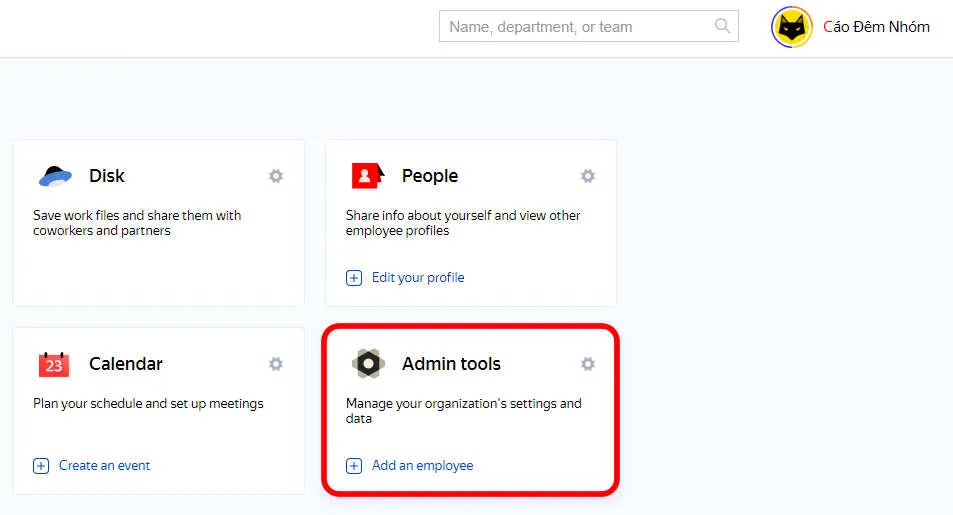Open the Cáo Đêm Nhóm account menu

click(x=876, y=27)
